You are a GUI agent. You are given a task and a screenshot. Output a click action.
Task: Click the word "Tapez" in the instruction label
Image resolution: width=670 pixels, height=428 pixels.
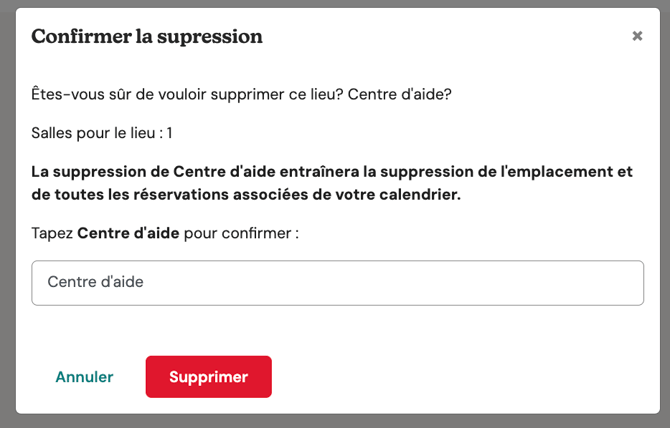(52, 233)
